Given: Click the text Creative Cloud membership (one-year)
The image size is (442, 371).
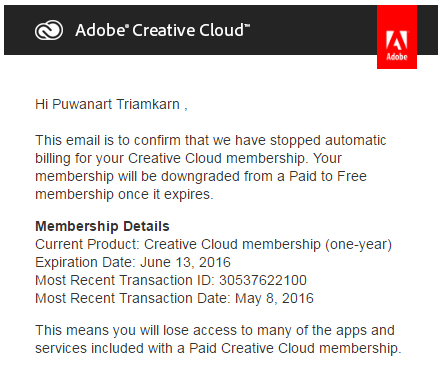Looking at the screenshot, I should tap(268, 244).
